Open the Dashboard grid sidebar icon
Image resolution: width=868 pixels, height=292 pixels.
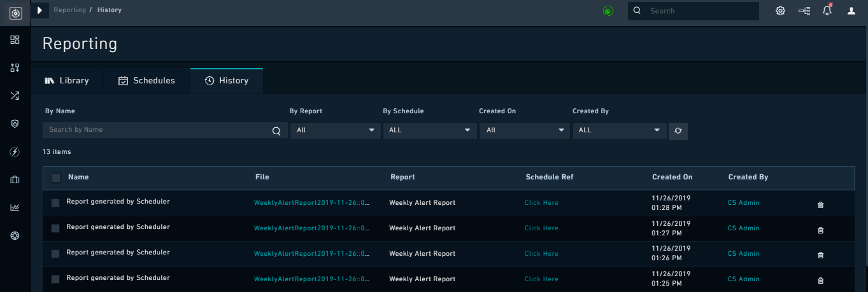(x=15, y=40)
